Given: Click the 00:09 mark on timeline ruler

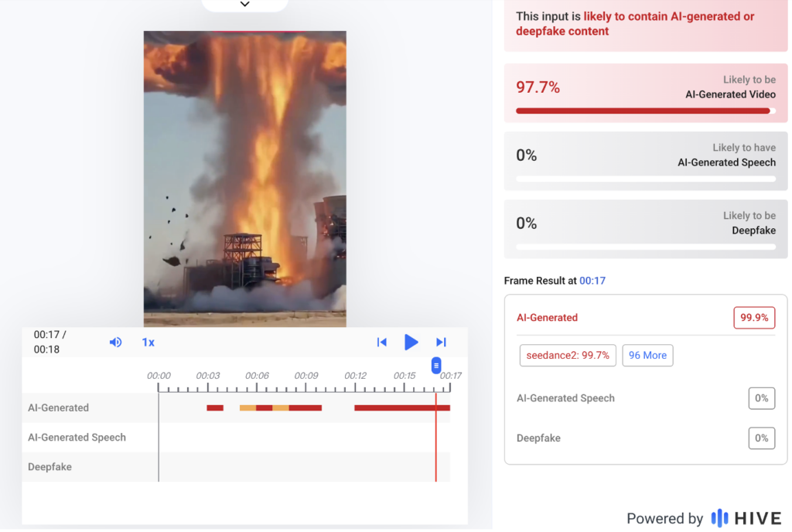Looking at the screenshot, I should point(306,377).
